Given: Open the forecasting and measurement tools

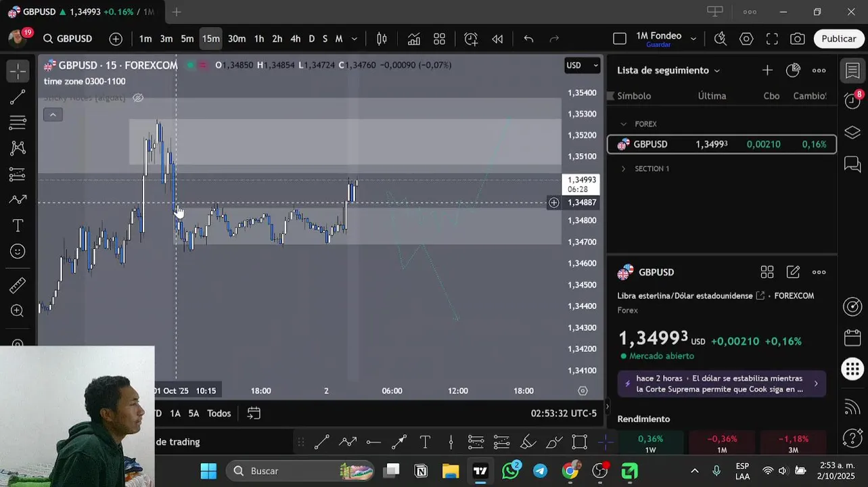Looking at the screenshot, I should pyautogui.click(x=18, y=174).
